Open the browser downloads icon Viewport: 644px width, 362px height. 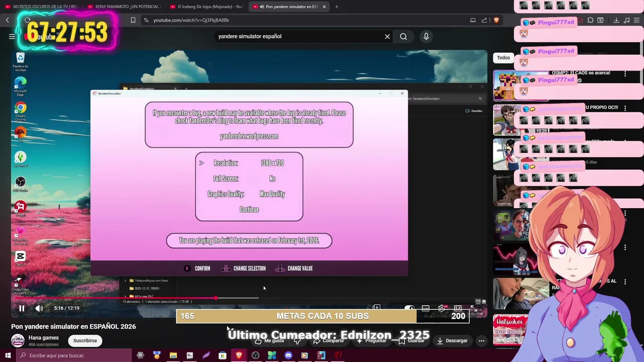tap(616, 20)
